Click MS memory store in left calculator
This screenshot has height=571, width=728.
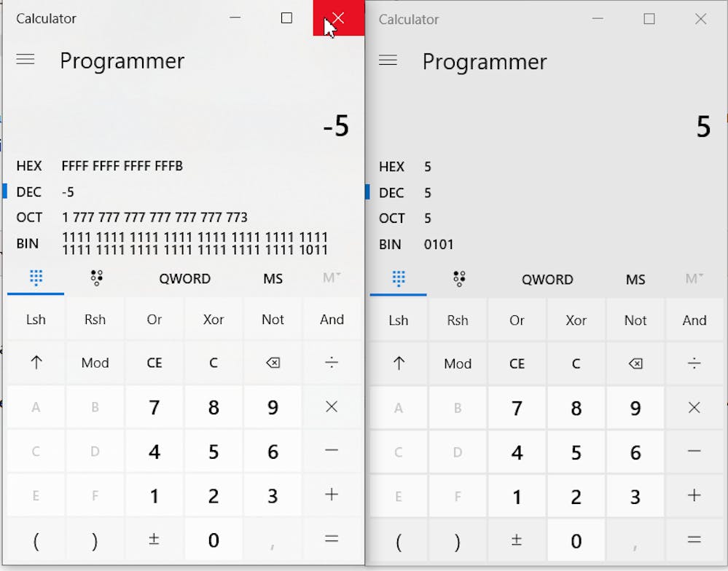tap(273, 278)
